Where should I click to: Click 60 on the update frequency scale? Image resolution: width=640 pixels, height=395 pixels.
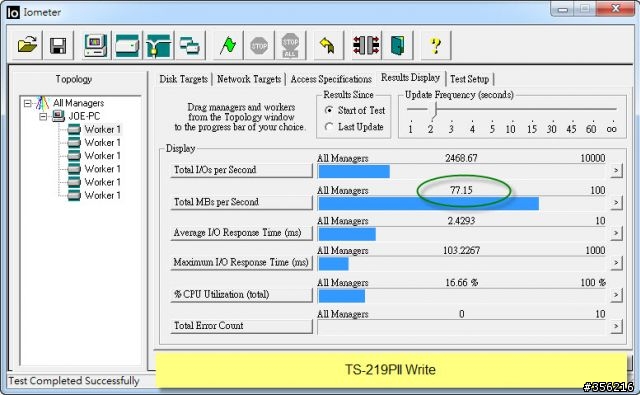(591, 129)
